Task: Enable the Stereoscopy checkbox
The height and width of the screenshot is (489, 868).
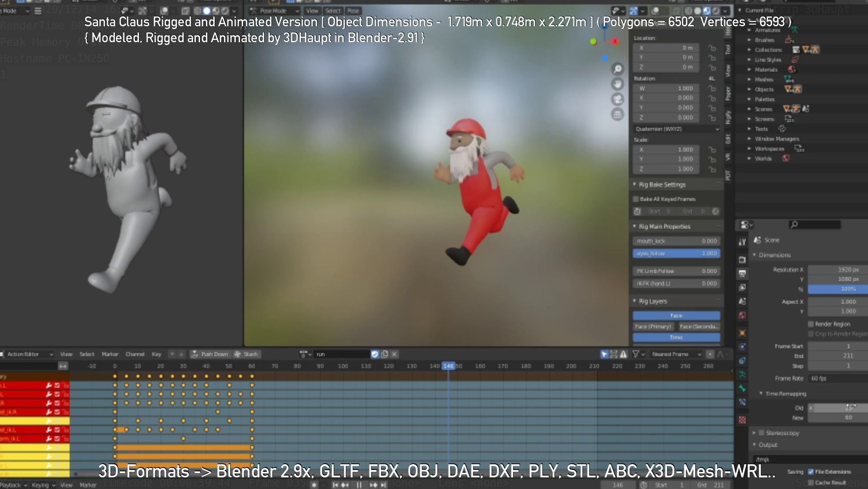Action: (x=761, y=433)
